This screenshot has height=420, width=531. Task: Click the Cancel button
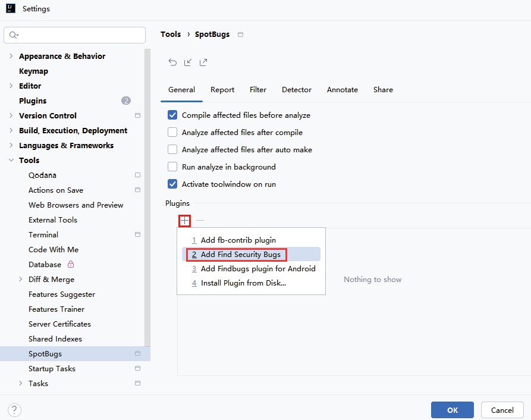coord(502,410)
